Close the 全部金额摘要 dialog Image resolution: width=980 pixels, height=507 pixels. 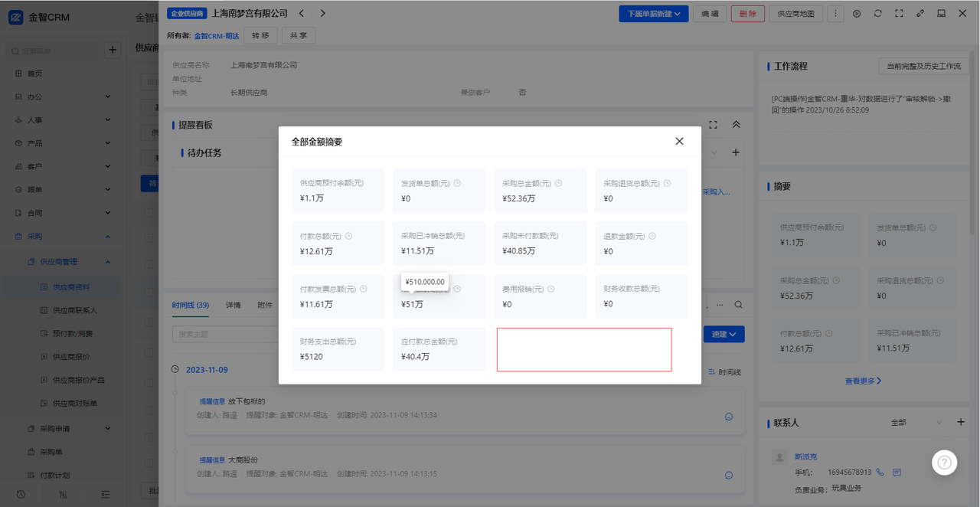click(679, 142)
